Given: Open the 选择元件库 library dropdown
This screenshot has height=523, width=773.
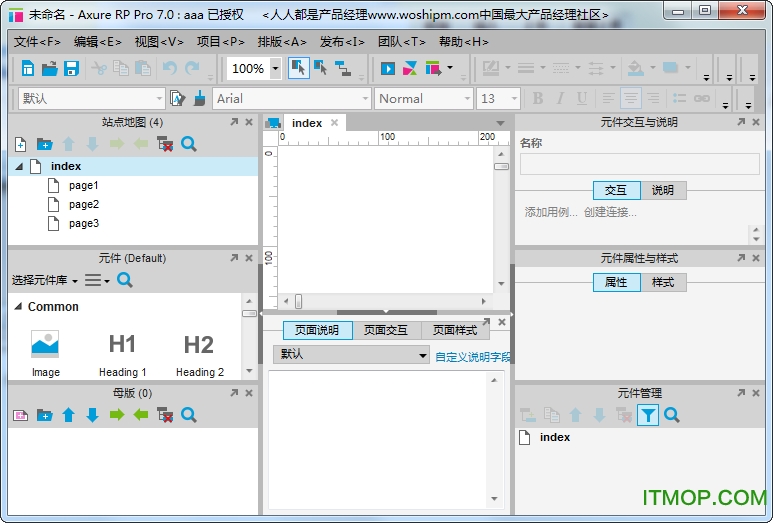Looking at the screenshot, I should pos(45,280).
